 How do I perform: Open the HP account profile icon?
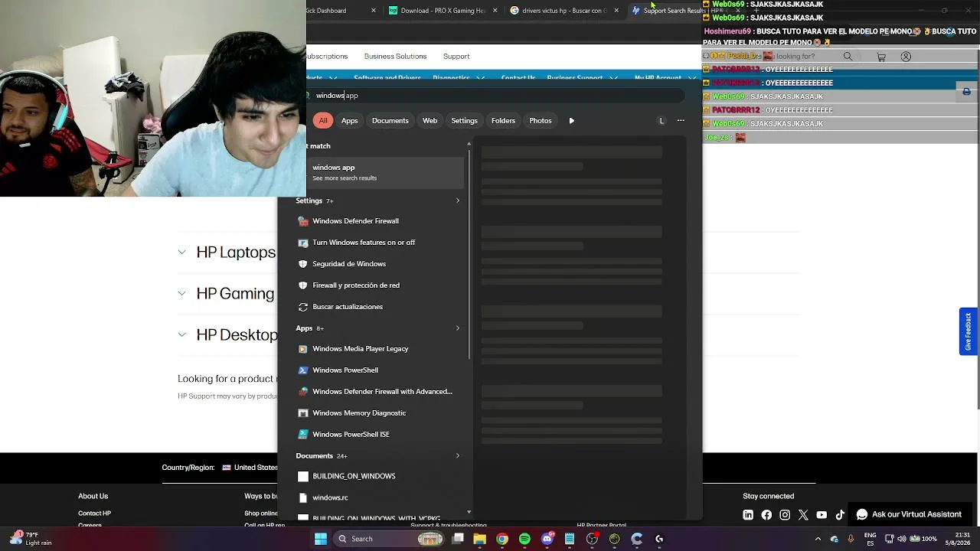pyautogui.click(x=906, y=57)
